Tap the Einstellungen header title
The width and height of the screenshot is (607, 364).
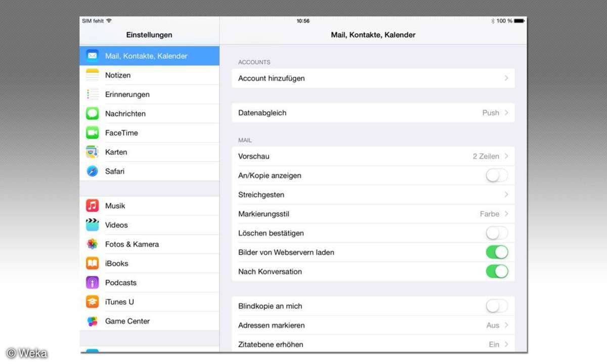click(x=149, y=35)
